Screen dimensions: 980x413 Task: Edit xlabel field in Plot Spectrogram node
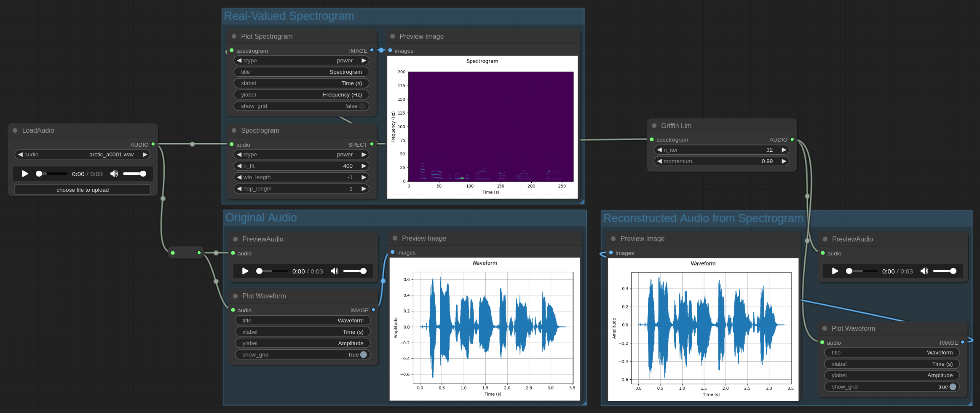pos(302,83)
